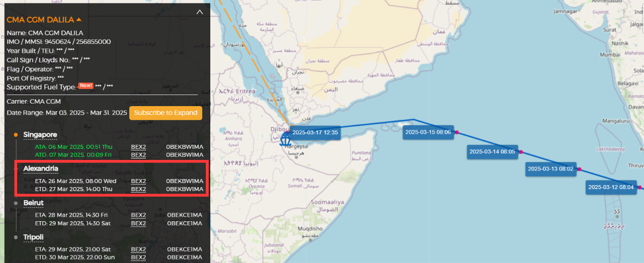Click the orange timeline dot beside Singapore
The width and height of the screenshot is (644, 263).
16,135
